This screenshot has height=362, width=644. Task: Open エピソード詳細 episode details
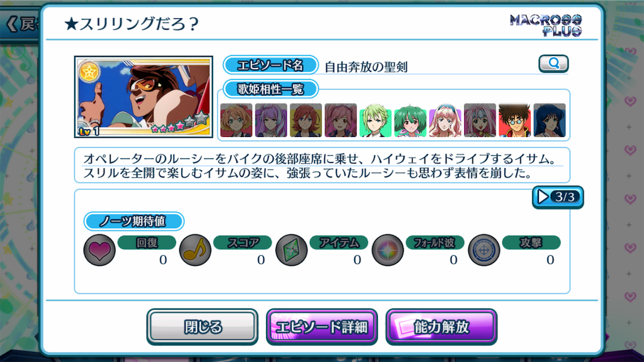pyautogui.click(x=322, y=327)
